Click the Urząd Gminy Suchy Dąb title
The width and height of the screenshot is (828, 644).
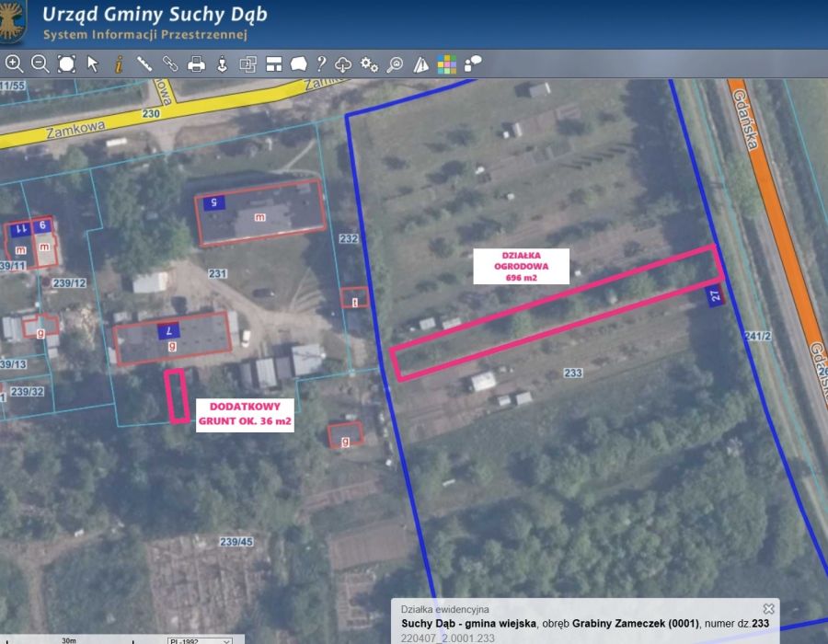pos(156,15)
